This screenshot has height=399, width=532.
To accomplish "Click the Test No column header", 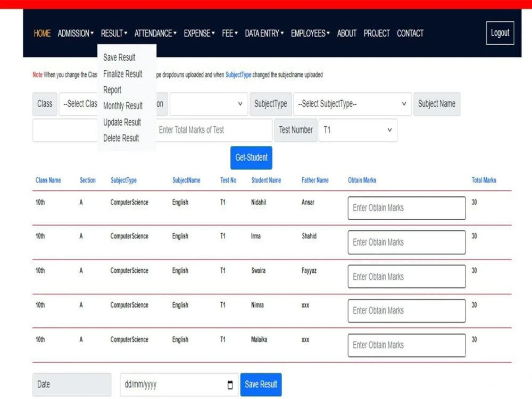I will (228, 180).
